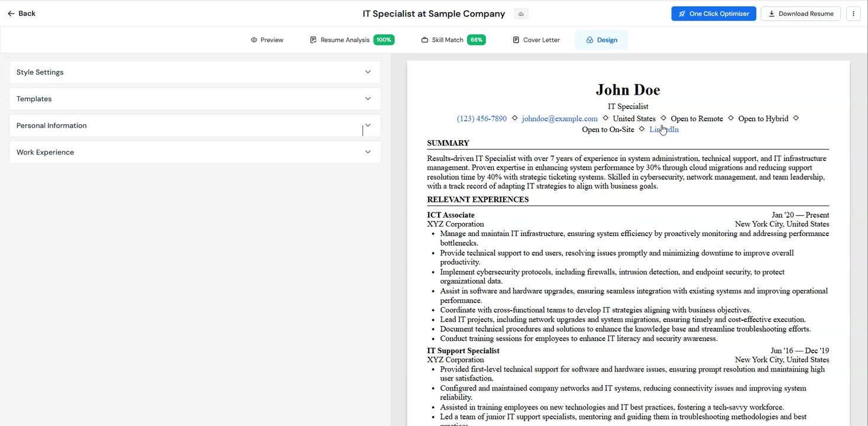Click the Download Resume button
Screen dimensions: 868x426
pos(801,14)
